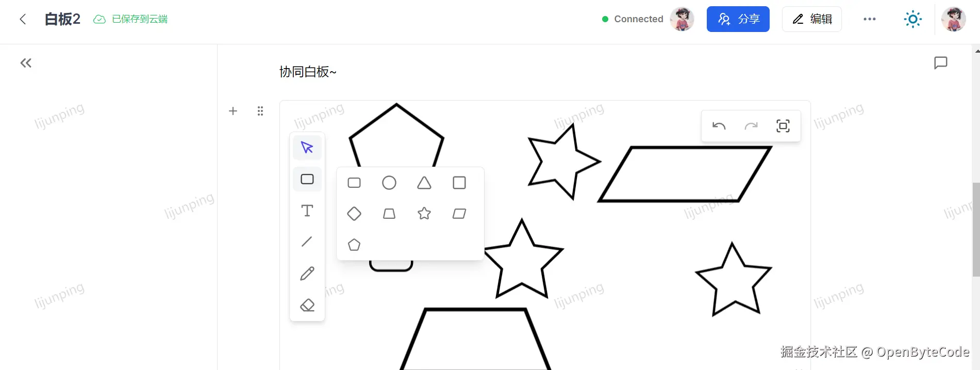Toggle whiteboard fullscreen view
The image size is (980, 370).
(783, 126)
